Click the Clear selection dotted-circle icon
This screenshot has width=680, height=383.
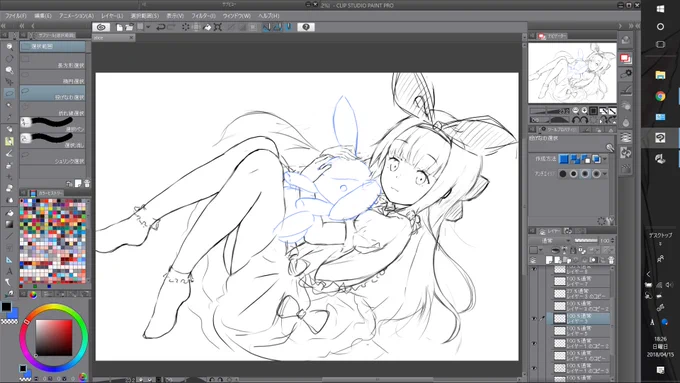(186, 27)
